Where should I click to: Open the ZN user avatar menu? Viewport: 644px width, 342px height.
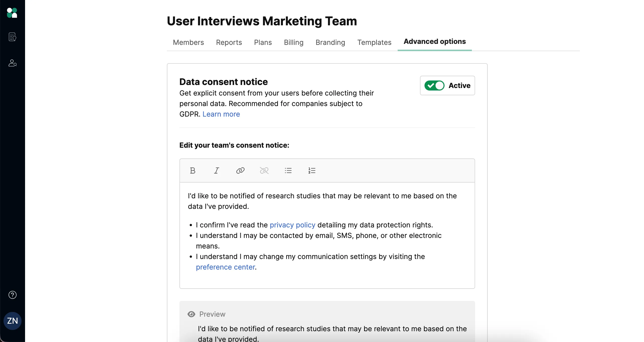click(x=13, y=321)
